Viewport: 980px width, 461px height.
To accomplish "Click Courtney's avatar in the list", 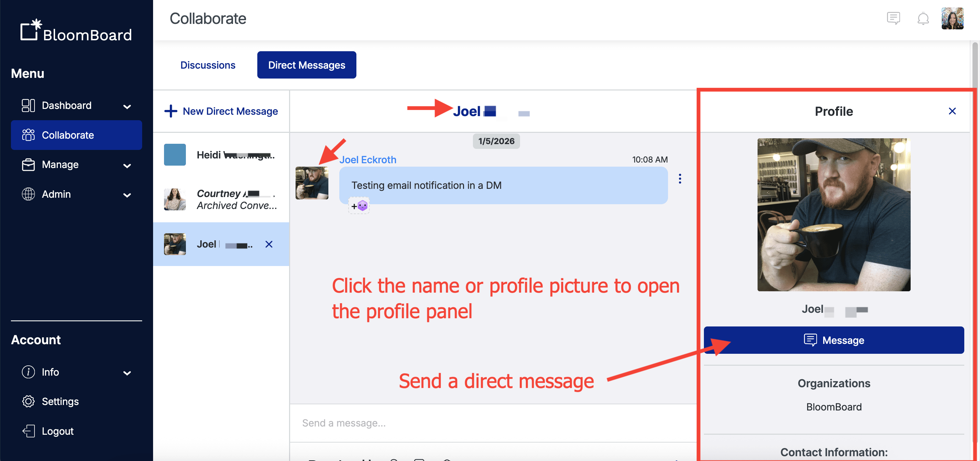I will coord(175,199).
